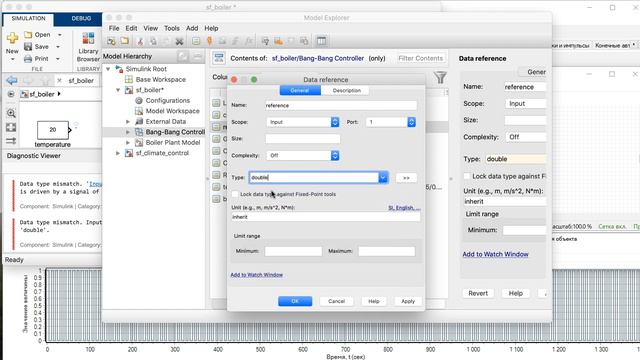Select Base Workspace in Model Hierarchy
Screen dimensions: 640x360
click(x=160, y=80)
